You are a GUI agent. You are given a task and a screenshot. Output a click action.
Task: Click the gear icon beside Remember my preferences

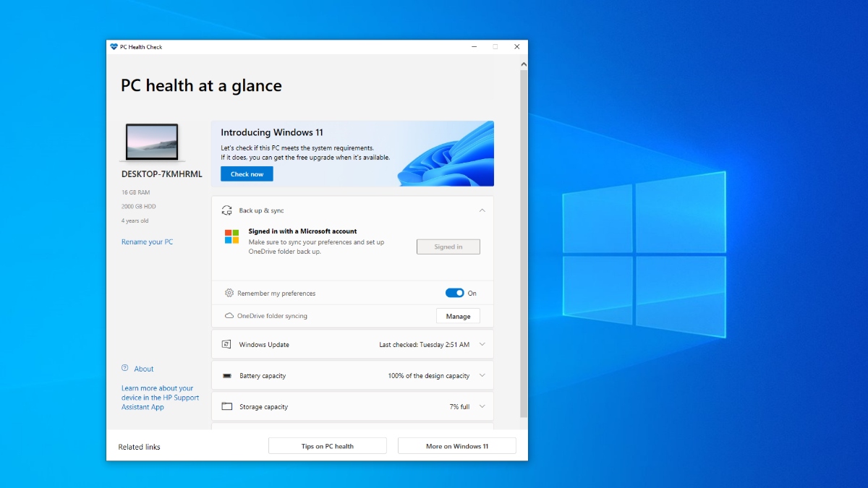(229, 293)
